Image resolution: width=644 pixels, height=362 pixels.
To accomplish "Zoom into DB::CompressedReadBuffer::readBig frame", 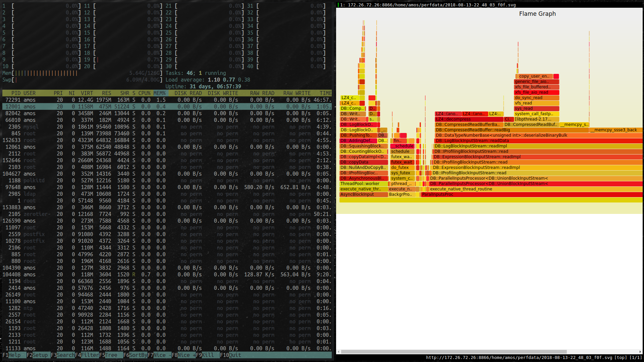I will click(512, 130).
